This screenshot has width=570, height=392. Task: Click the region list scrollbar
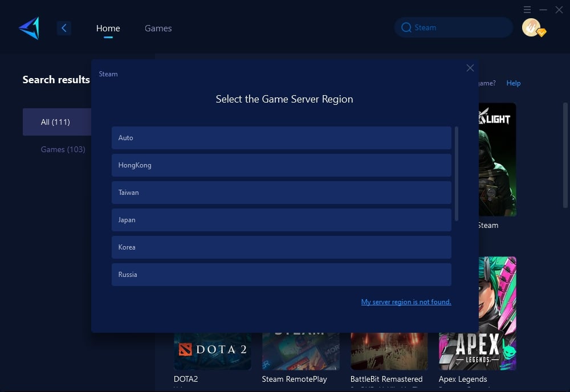point(457,174)
